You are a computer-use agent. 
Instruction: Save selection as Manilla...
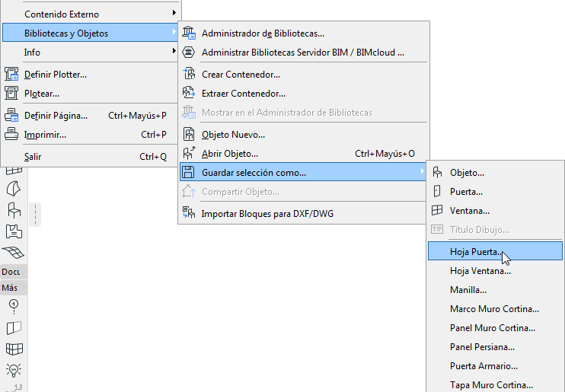coord(495,290)
